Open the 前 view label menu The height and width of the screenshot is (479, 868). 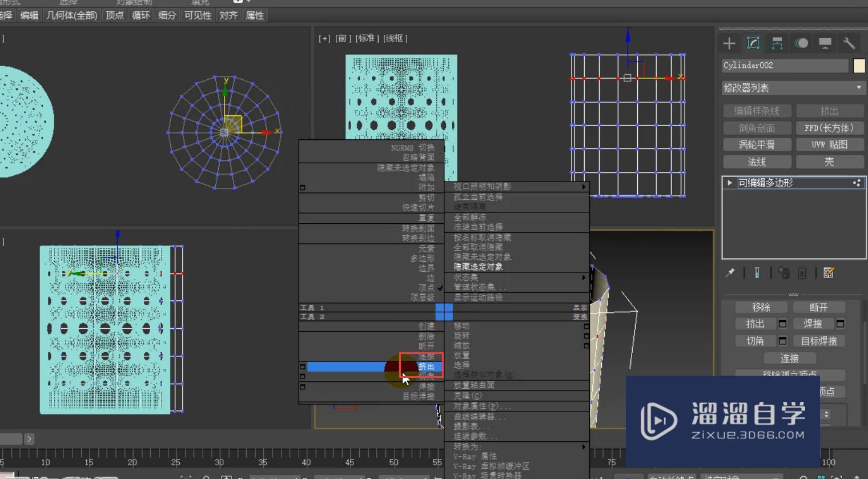343,38
